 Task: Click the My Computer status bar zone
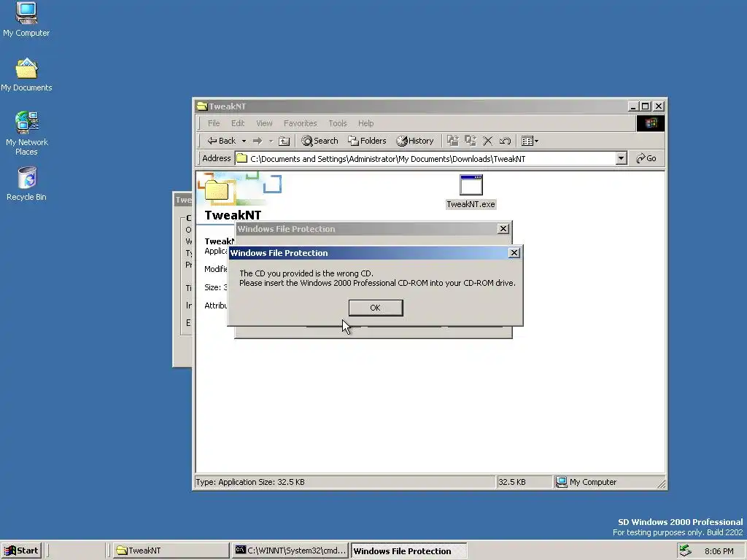tap(608, 482)
